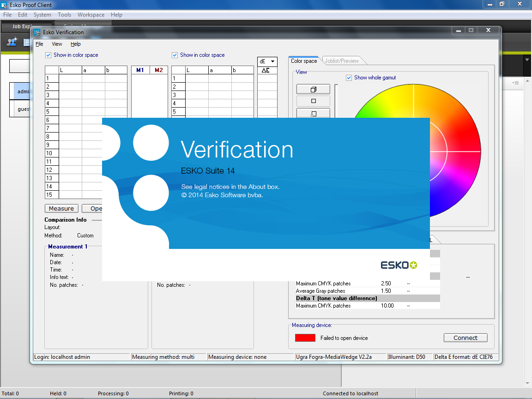
Task: Click 'Delta E format: dE CIE76' status entry
Action: [465, 357]
